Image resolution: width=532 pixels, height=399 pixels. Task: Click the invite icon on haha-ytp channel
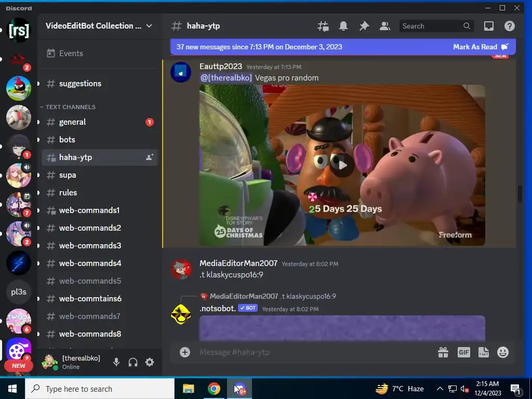click(x=149, y=157)
